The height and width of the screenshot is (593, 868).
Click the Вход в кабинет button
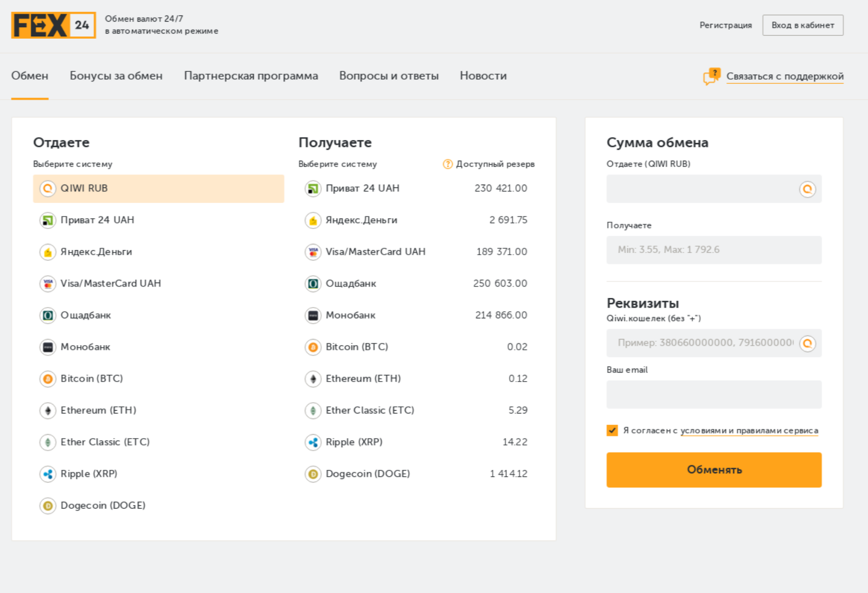[x=802, y=25]
